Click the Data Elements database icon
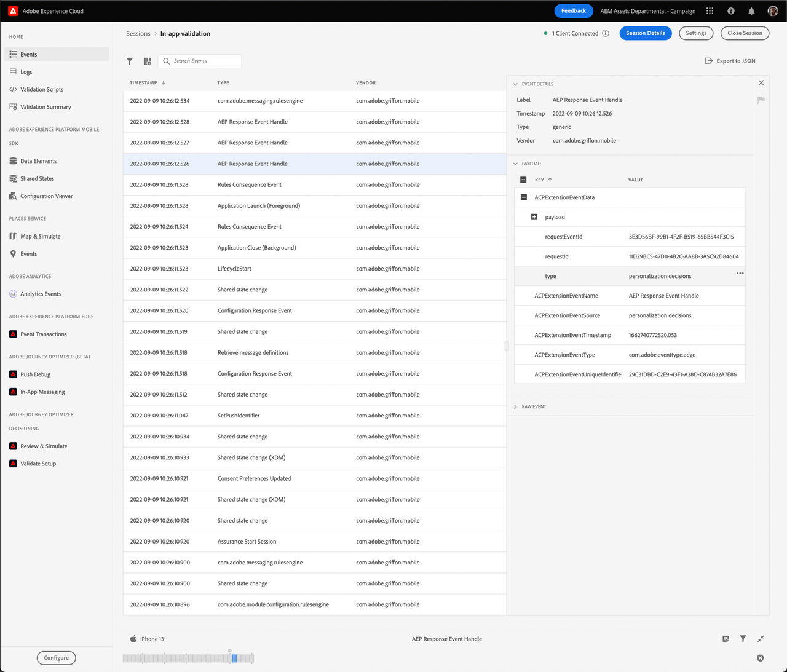787x672 pixels. [x=14, y=161]
